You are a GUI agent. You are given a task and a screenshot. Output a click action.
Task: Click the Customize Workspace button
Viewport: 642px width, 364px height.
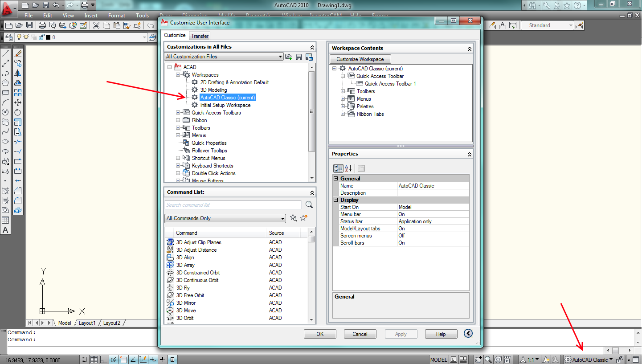click(360, 59)
